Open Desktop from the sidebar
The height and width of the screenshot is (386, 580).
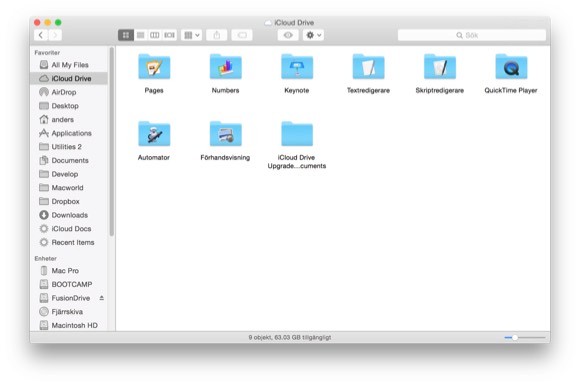69,106
